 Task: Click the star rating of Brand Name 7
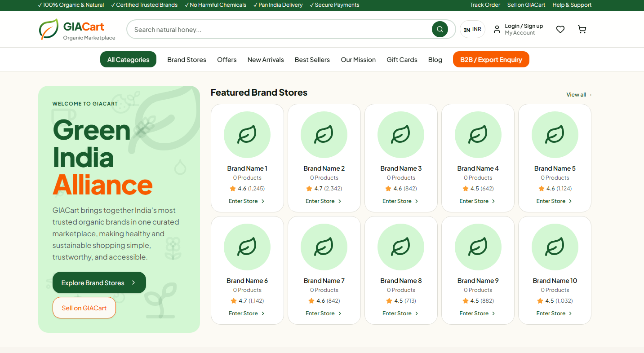pos(324,301)
